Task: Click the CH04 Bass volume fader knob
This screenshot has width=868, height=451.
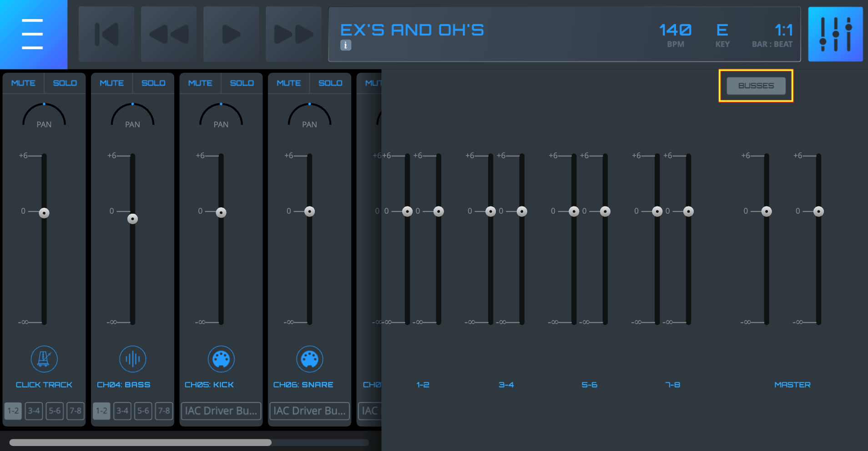Action: [132, 219]
